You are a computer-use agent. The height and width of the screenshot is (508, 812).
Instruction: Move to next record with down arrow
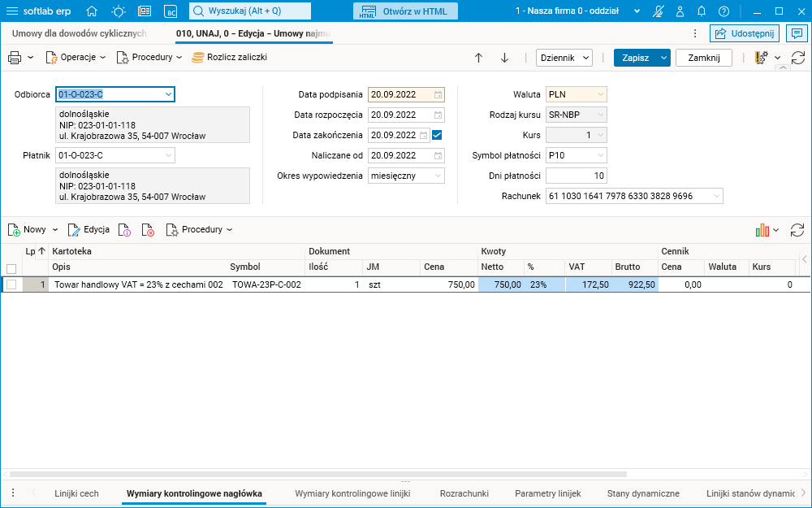(504, 58)
